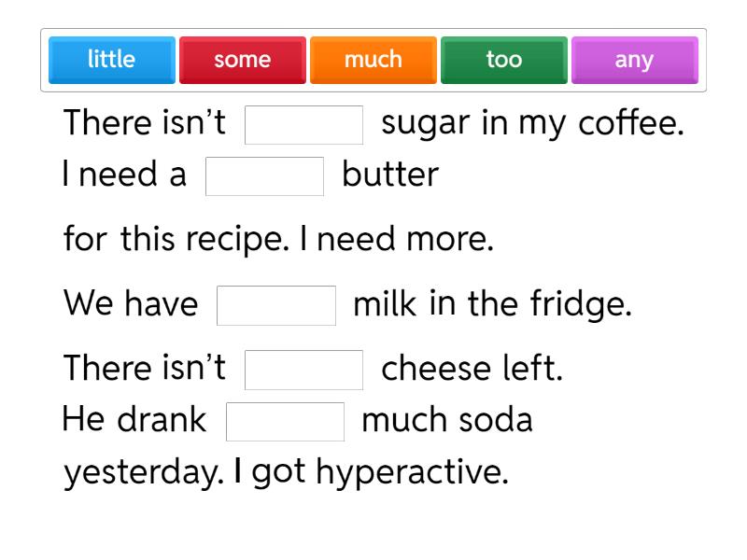Click the blank before 'much soda'
This screenshot has height=560, width=747.
pyautogui.click(x=286, y=421)
